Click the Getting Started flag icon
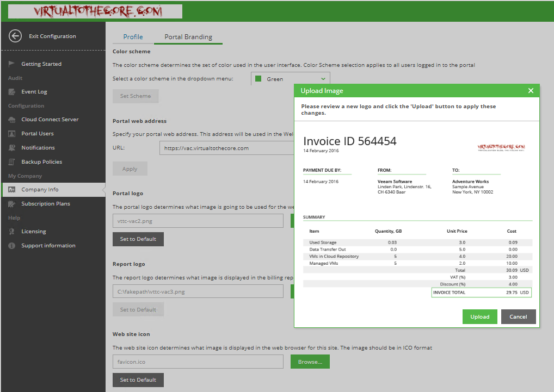This screenshot has height=392, width=554. pyautogui.click(x=11, y=64)
